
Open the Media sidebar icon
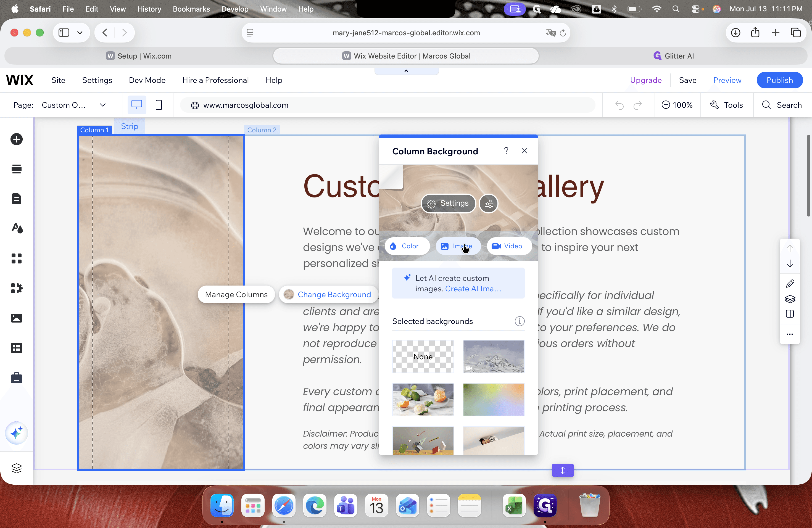coord(16,318)
